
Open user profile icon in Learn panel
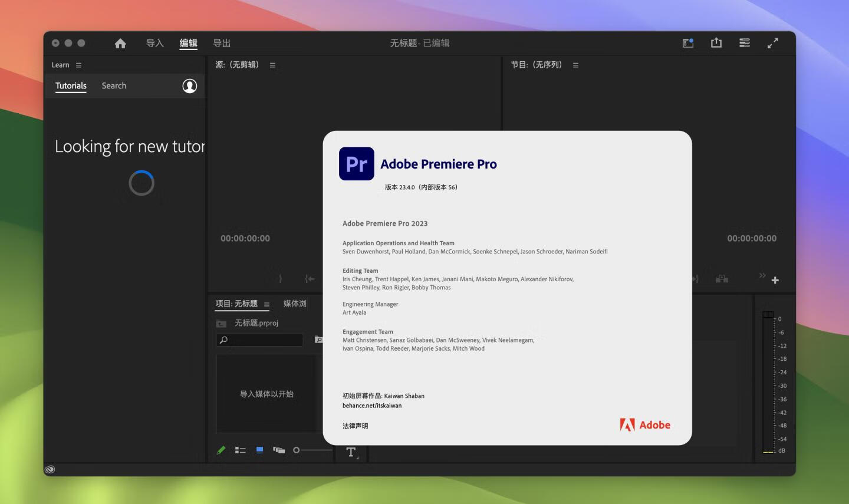click(190, 86)
